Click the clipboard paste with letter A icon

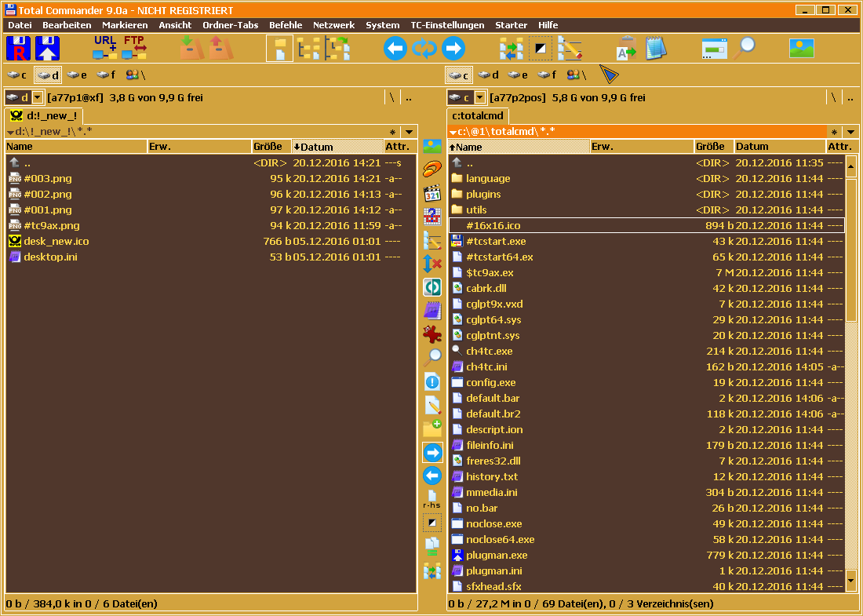point(626,49)
